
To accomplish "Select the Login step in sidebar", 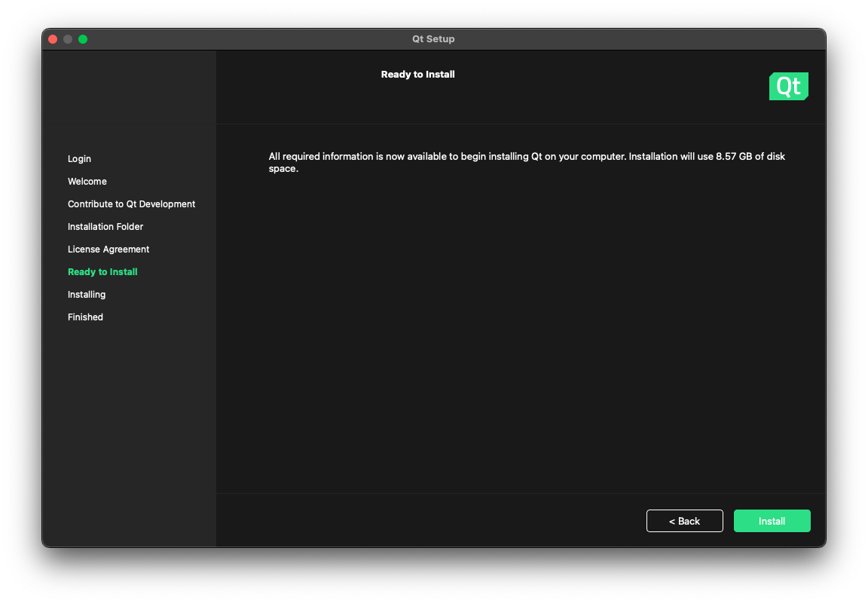I will coord(79,159).
